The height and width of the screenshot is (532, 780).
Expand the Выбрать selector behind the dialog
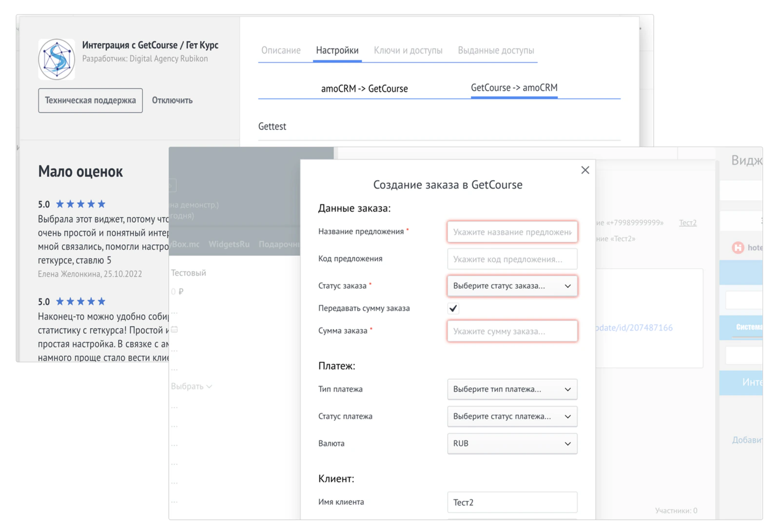[x=191, y=386]
